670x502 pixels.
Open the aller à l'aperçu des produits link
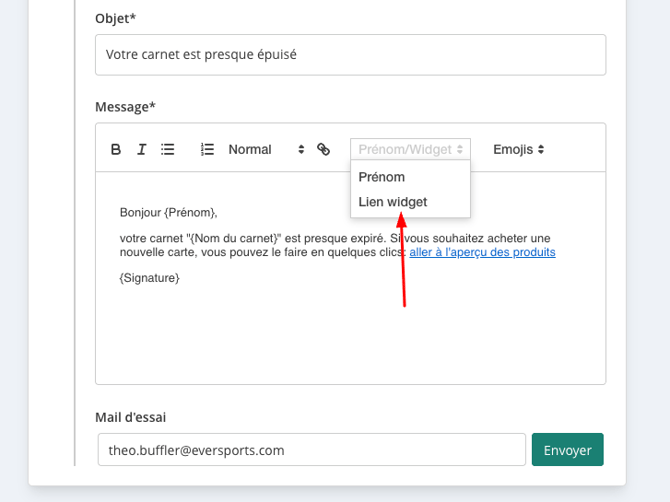tap(482, 252)
